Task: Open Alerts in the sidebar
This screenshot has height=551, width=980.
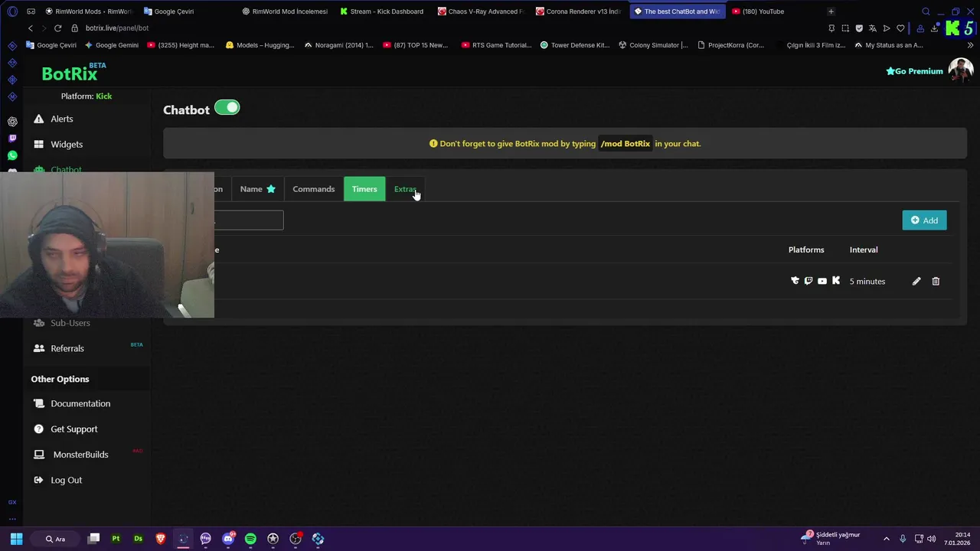Action: 62,119
